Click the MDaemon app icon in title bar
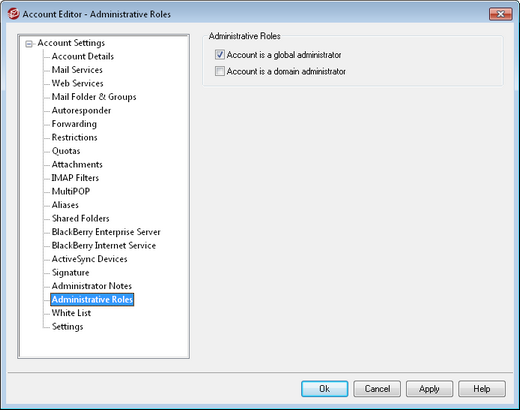This screenshot has height=410, width=520. tap(13, 14)
